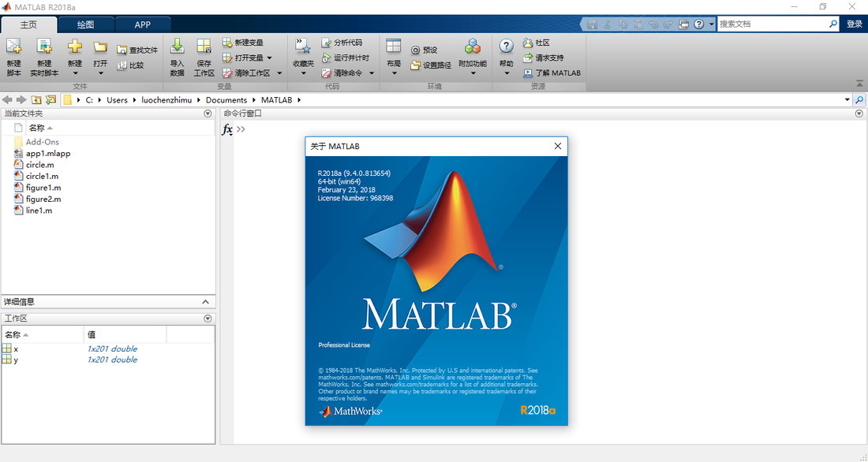Click 比较 (Compare) tool
Viewport: 868px width, 462px height.
coord(131,65)
